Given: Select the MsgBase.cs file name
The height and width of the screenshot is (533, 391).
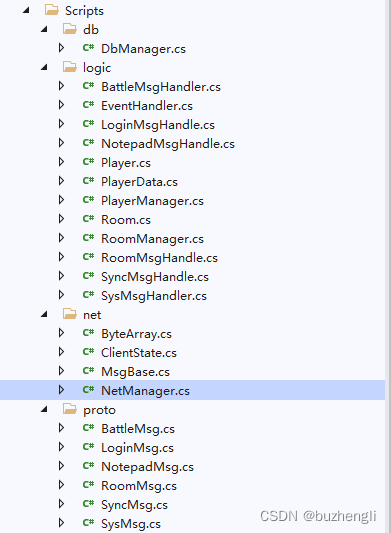Looking at the screenshot, I should click(x=135, y=372).
